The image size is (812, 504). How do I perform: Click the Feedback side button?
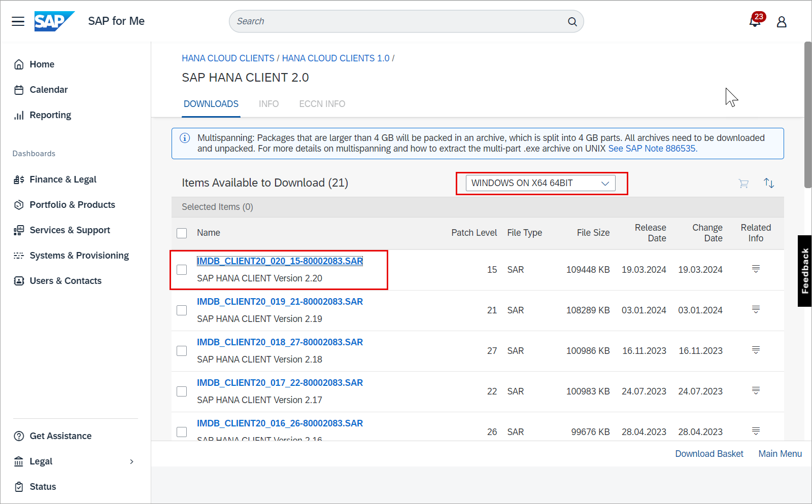click(x=805, y=271)
